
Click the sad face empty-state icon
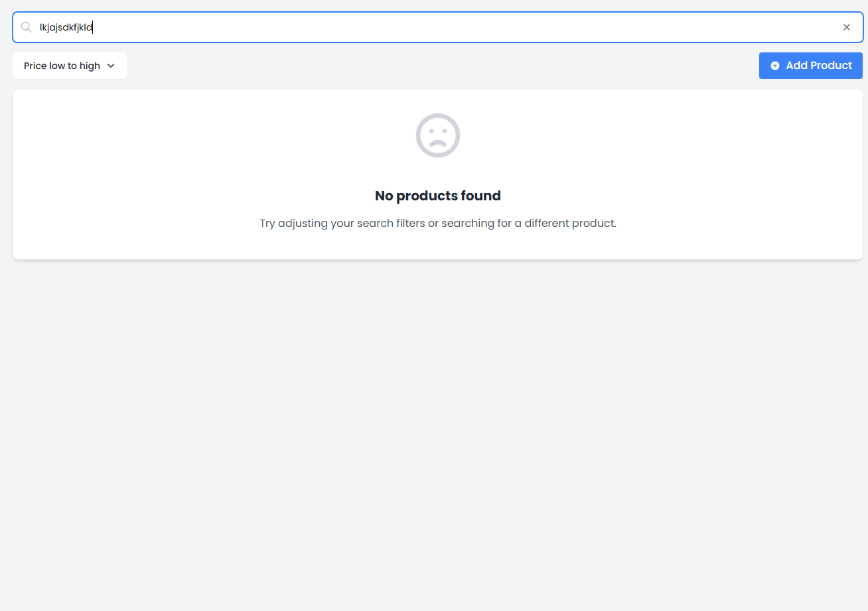point(438,135)
